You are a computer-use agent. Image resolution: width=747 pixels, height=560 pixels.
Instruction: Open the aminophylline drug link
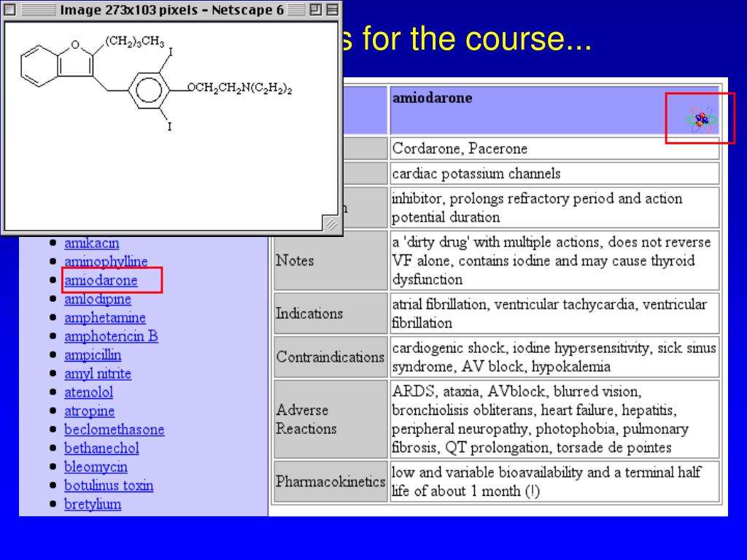(106, 262)
